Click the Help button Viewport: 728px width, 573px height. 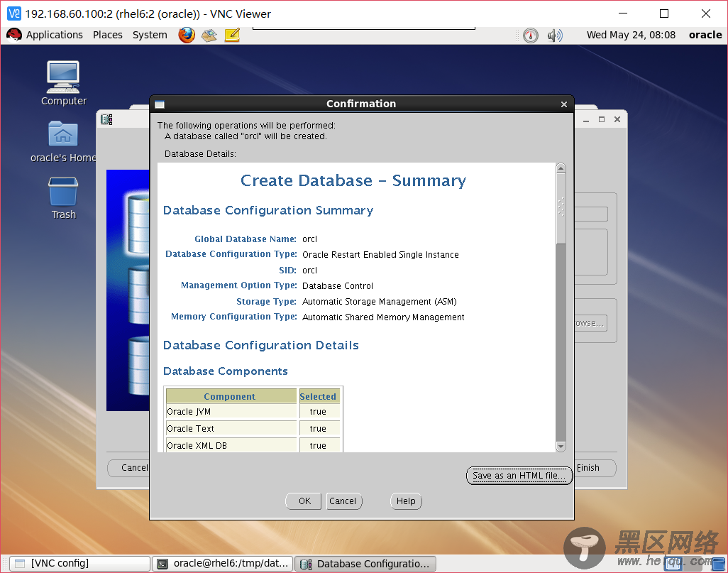406,501
